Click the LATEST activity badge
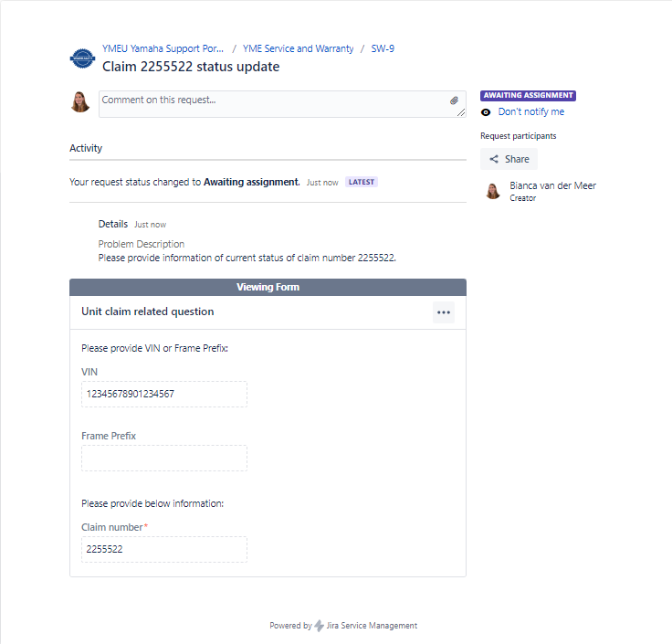This screenshot has height=644, width=672. tap(362, 182)
